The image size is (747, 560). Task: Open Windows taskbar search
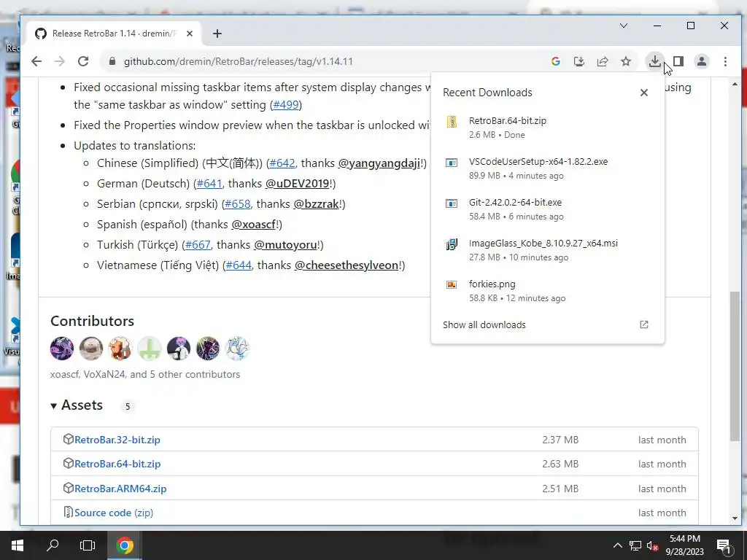tap(53, 545)
